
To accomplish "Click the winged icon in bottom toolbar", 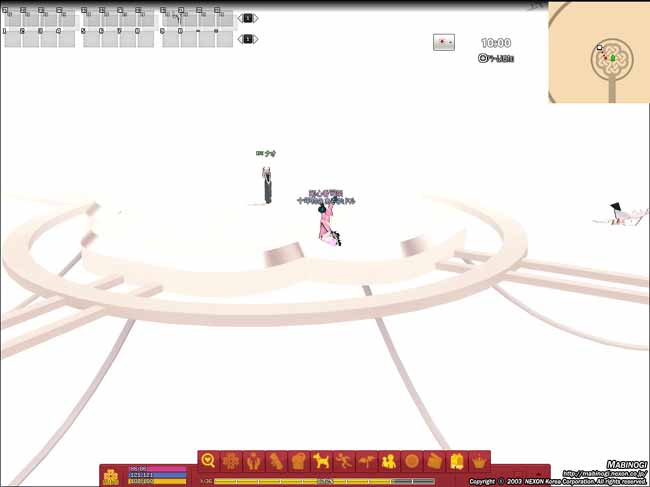I will pyautogui.click(x=366, y=461).
